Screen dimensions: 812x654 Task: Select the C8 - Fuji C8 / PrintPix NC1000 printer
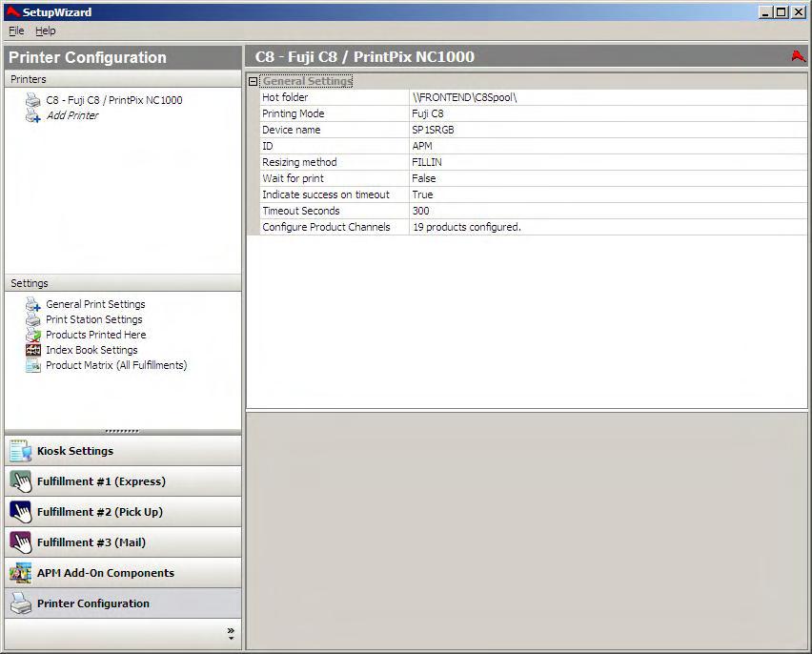coord(114,100)
